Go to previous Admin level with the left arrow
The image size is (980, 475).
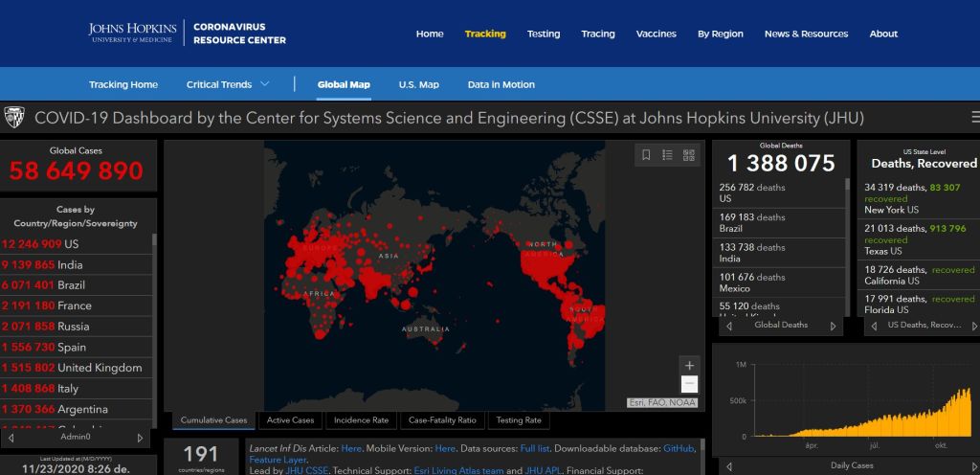tap(11, 438)
